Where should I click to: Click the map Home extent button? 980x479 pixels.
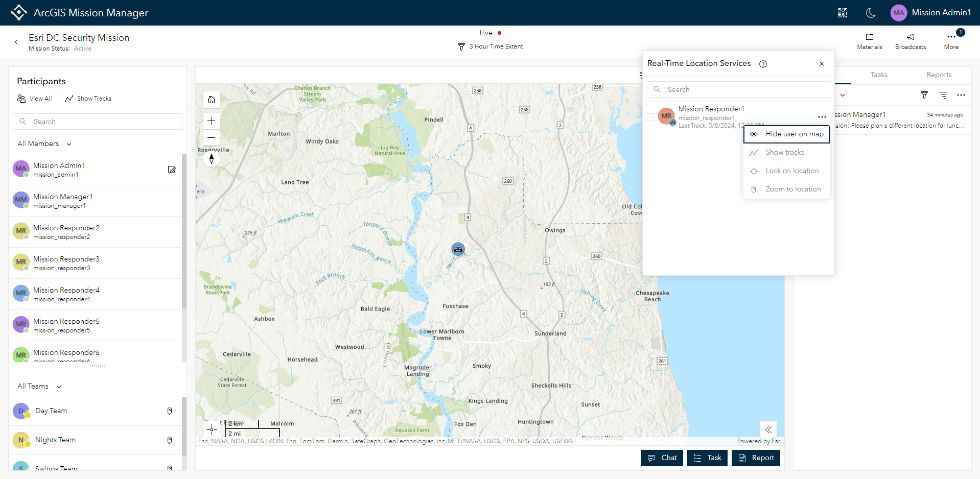(212, 100)
